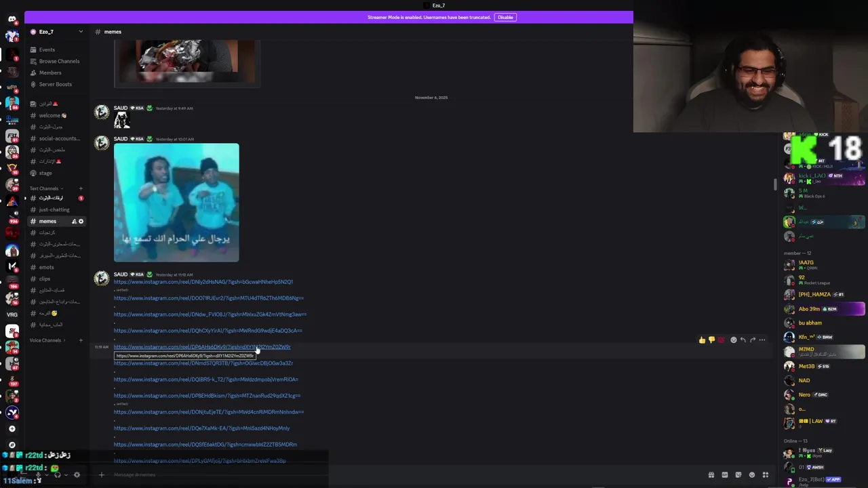Open Instagram reel link DQhCXyYirAl
Screen dimensions: 868x488
pyautogui.click(x=208, y=331)
